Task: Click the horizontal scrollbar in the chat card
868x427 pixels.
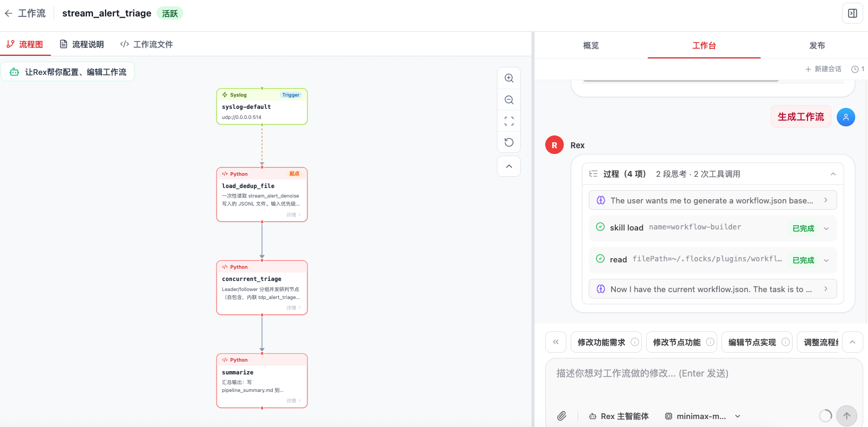Action: click(681, 81)
